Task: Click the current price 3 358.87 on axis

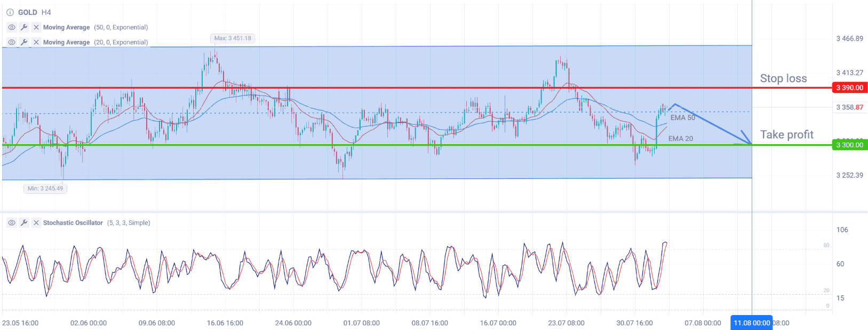Action: point(849,107)
